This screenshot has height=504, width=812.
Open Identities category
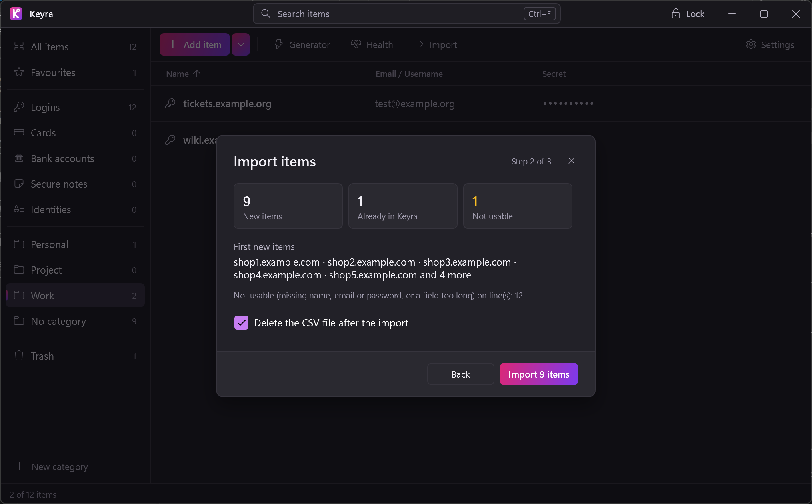pos(75,210)
